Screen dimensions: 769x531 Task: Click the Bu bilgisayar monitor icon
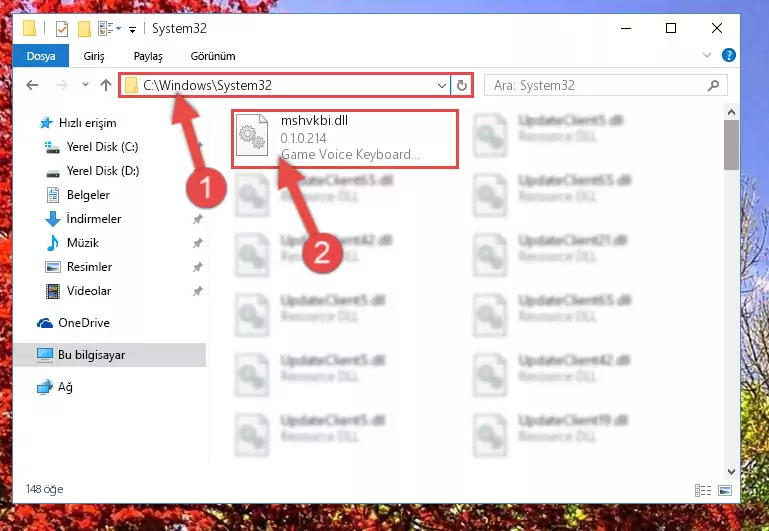[45, 355]
